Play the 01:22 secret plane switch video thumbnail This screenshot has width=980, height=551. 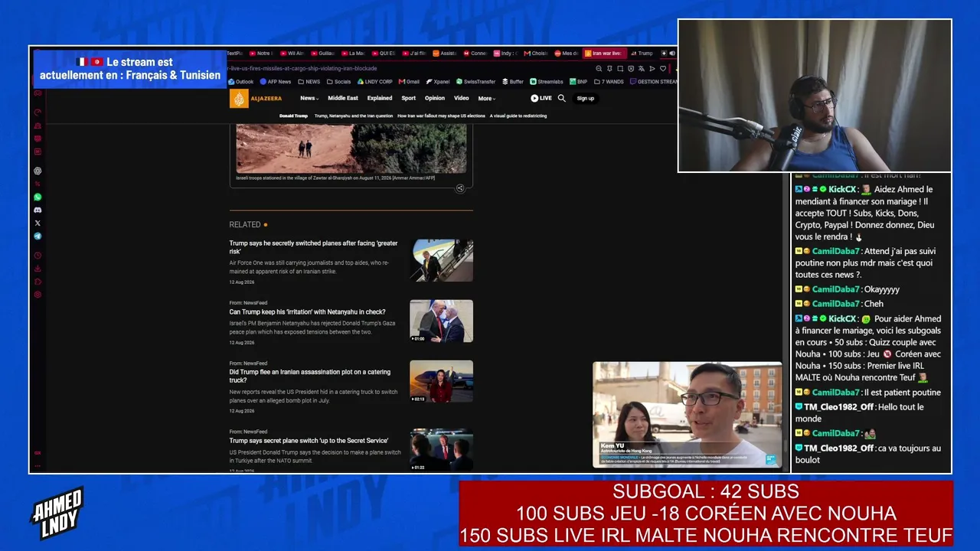coord(441,449)
